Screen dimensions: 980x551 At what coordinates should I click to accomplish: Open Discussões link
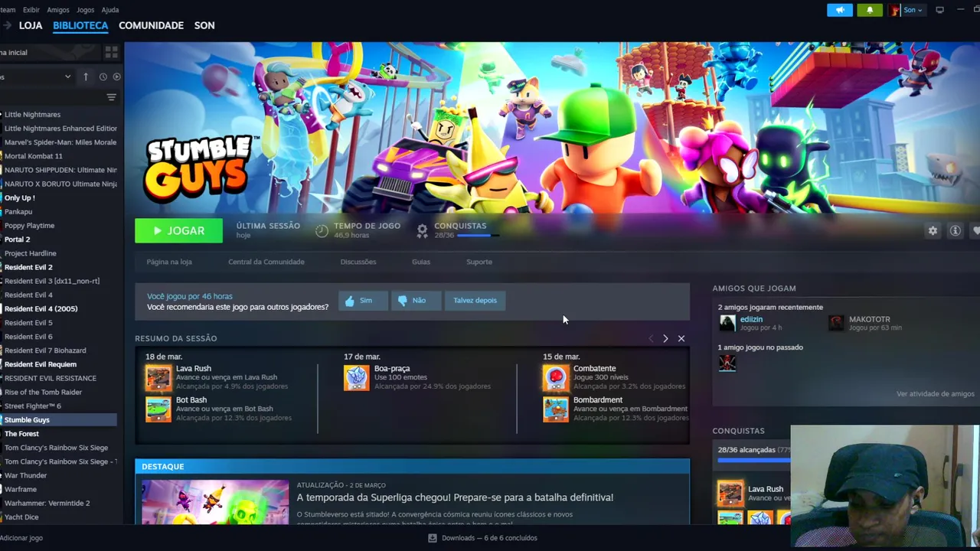point(358,262)
